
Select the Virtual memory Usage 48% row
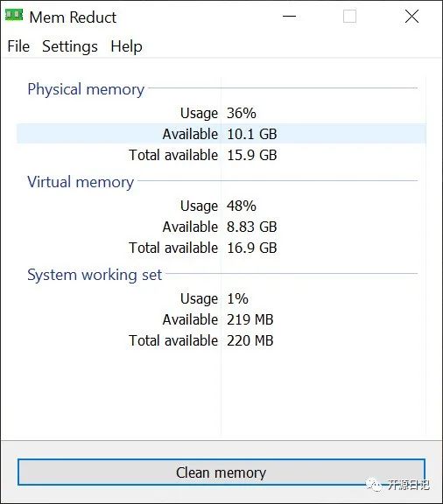coord(221,206)
